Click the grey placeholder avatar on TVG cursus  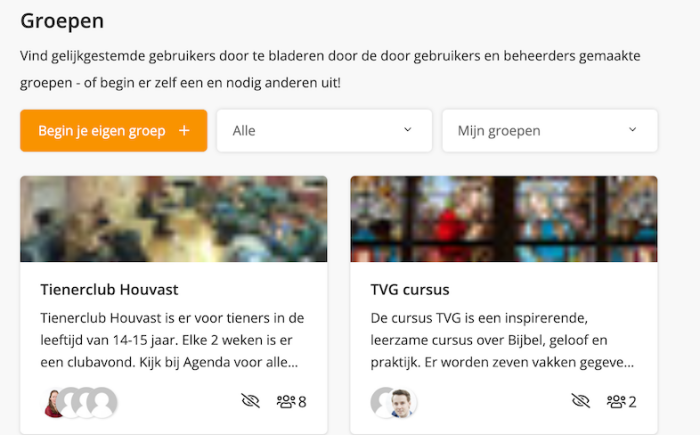(380, 403)
